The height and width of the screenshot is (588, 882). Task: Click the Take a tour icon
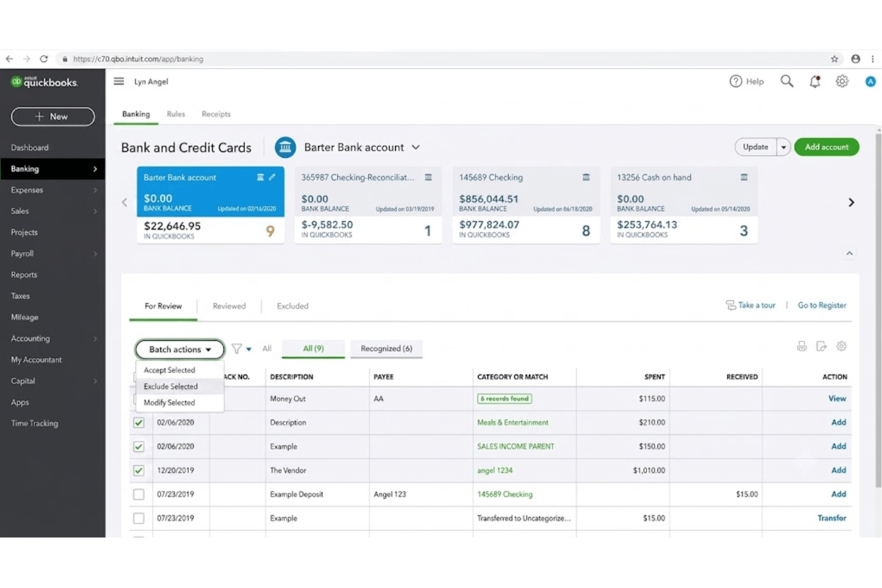point(731,305)
